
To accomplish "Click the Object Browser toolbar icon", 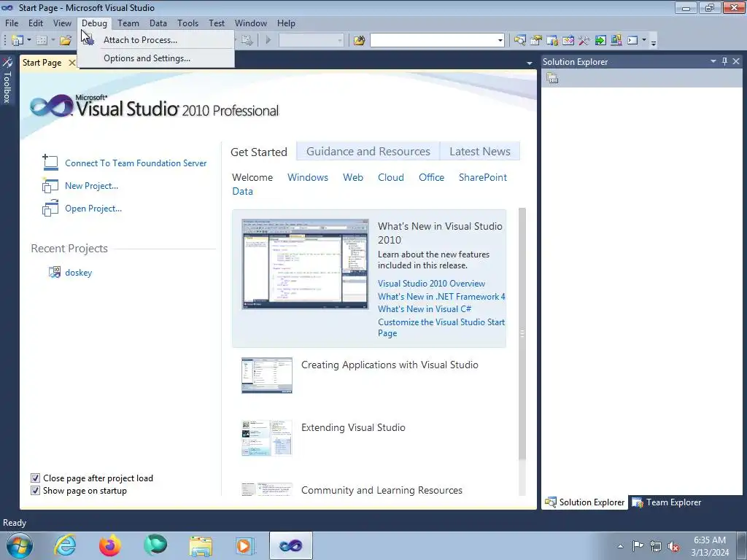I will [x=568, y=41].
